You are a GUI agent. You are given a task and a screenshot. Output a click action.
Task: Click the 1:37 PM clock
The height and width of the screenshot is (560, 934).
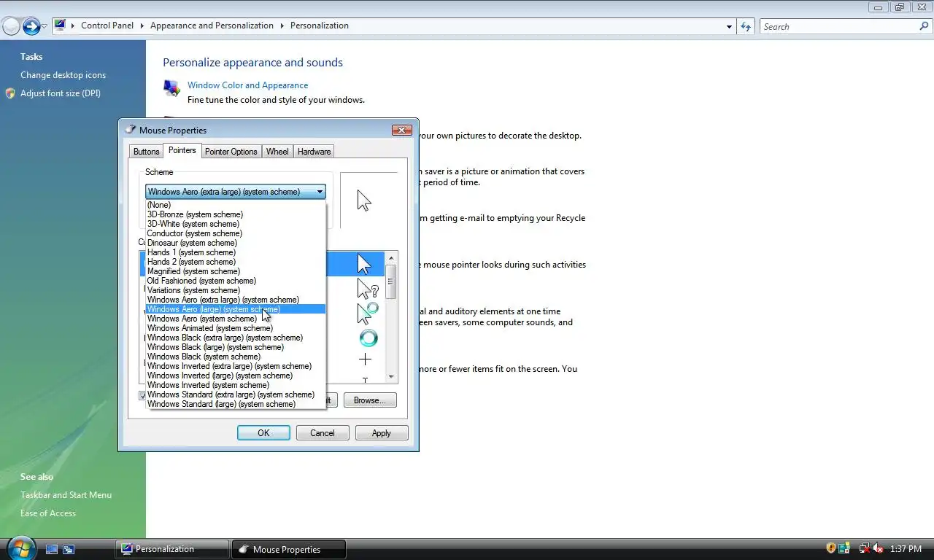[906, 549]
